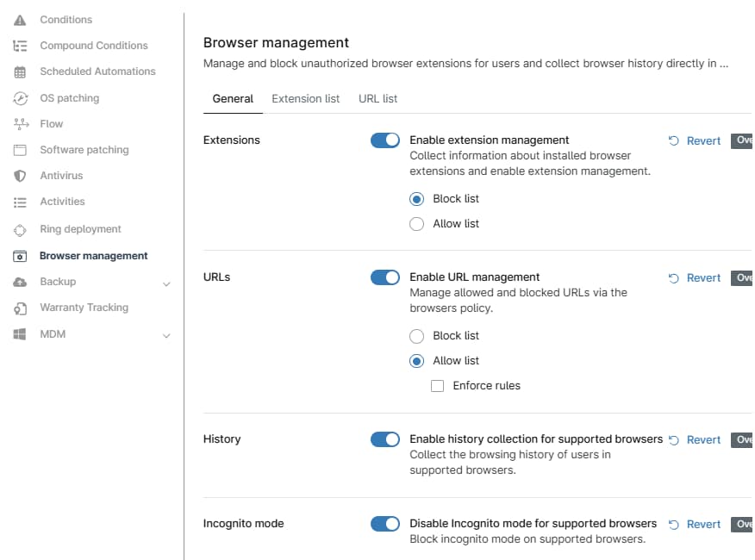755x560 pixels.
Task: Click the Compound Conditions list icon
Action: pos(20,46)
